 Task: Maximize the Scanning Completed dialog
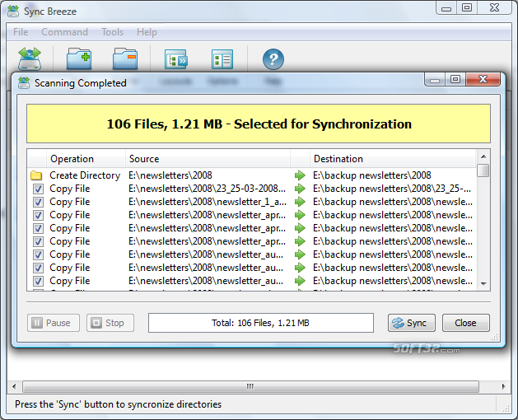pos(455,79)
